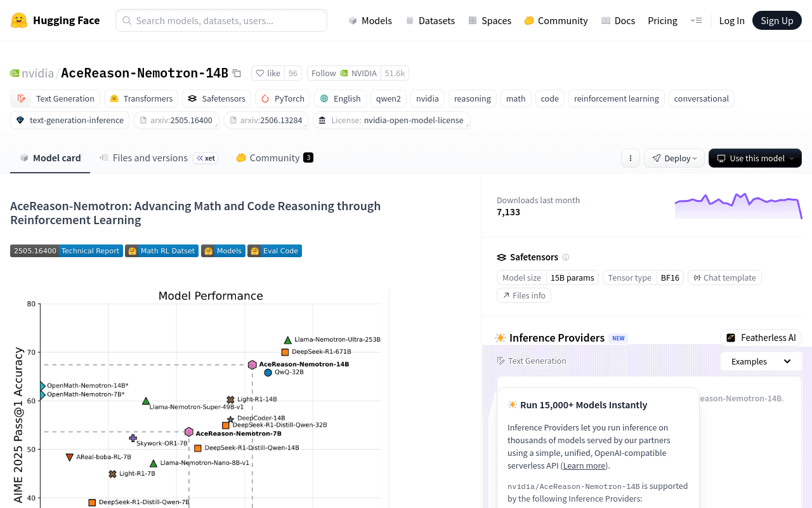The image size is (812, 508).
Task: Click the Learn more link
Action: click(584, 465)
